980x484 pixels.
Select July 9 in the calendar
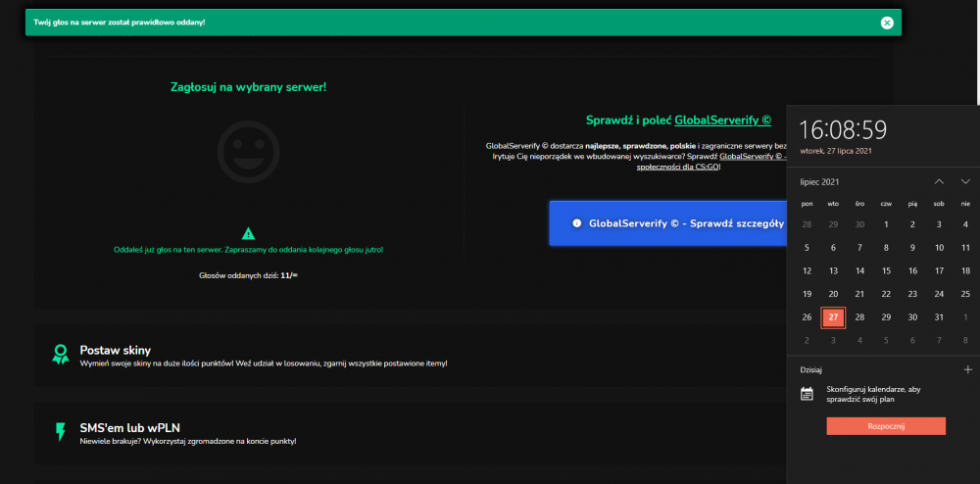coord(912,248)
